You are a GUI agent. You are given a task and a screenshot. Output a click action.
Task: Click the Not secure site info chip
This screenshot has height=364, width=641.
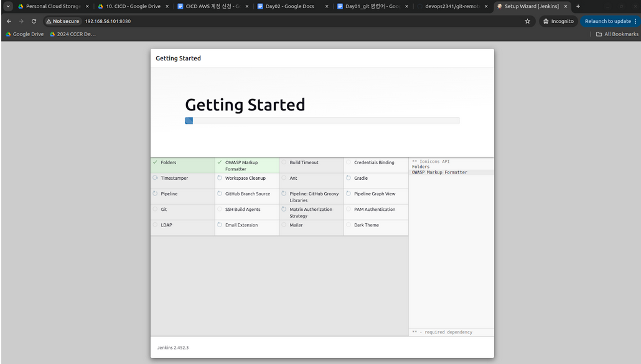63,21
